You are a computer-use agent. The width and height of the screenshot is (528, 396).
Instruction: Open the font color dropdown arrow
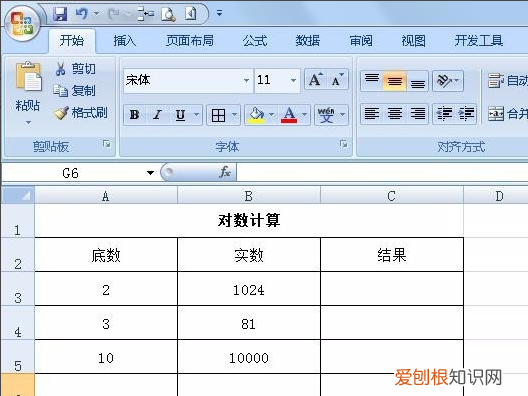pyautogui.click(x=304, y=115)
